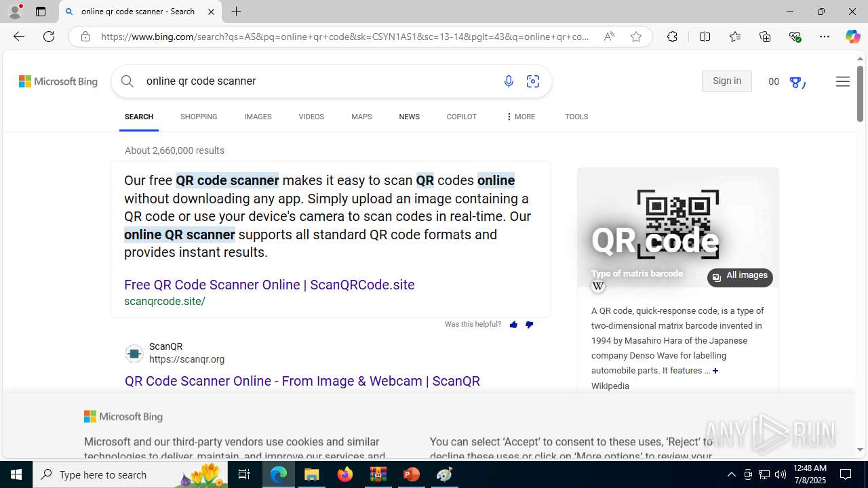
Task: Click the browser Back arrow
Action: 18,37
